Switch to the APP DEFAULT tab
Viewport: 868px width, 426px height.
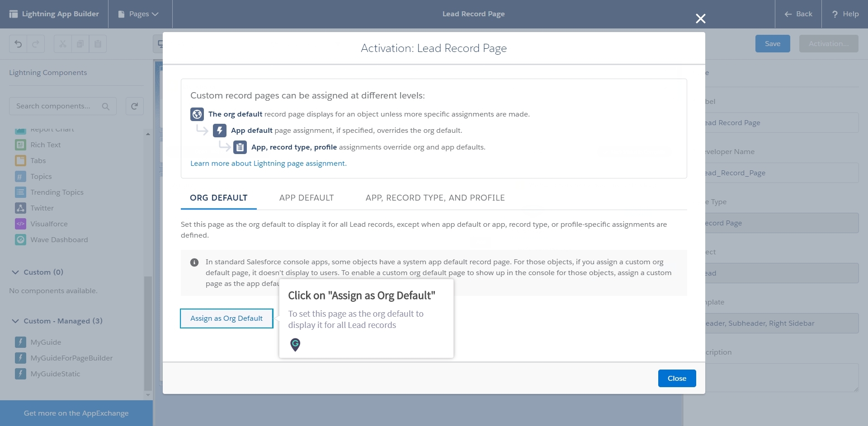307,198
